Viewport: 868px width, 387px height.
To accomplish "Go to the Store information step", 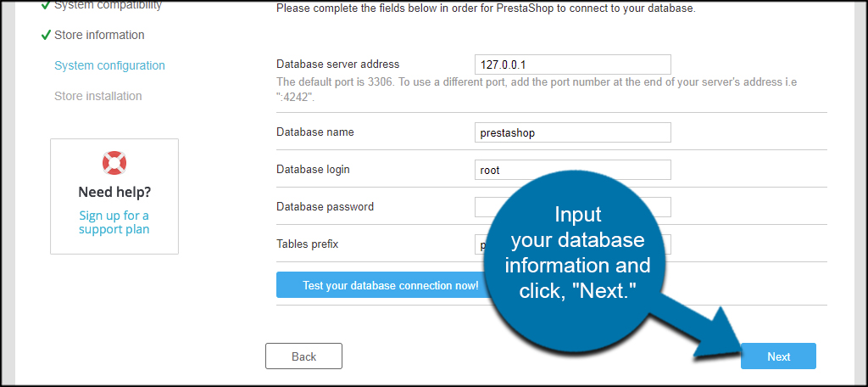I will pyautogui.click(x=99, y=35).
